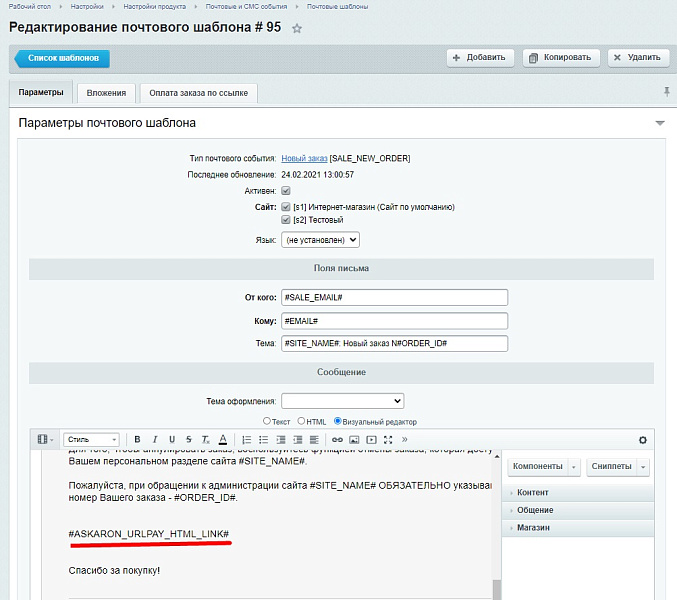This screenshot has height=600, width=677.
Task: Open Тема оформления dropdown
Action: coord(342,401)
